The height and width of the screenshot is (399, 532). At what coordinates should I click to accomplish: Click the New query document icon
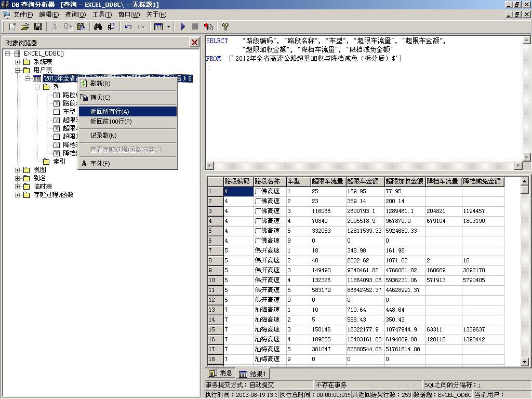coord(12,26)
